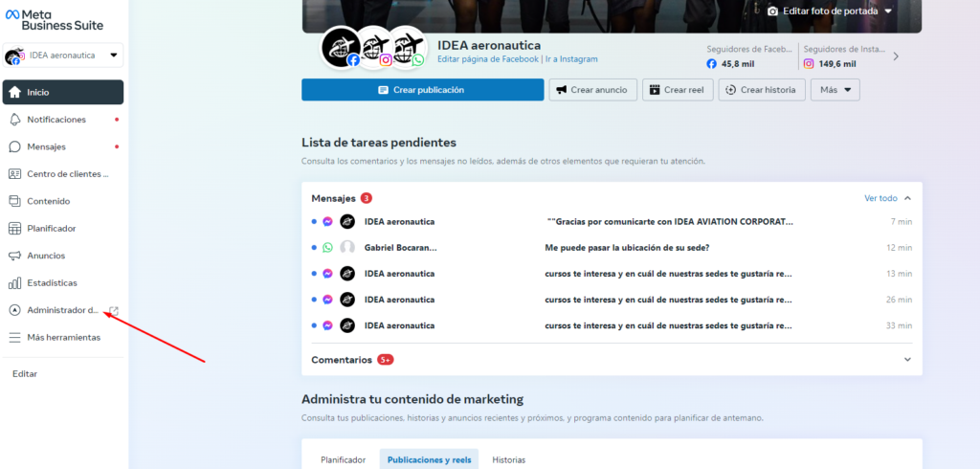
Task: Click the Crear publicación button
Action: point(422,89)
